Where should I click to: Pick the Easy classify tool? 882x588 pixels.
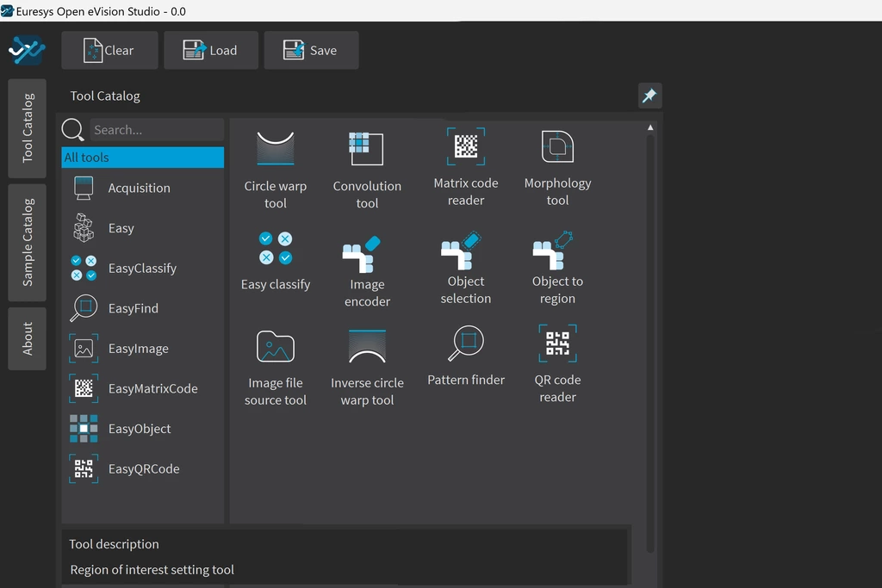(276, 249)
